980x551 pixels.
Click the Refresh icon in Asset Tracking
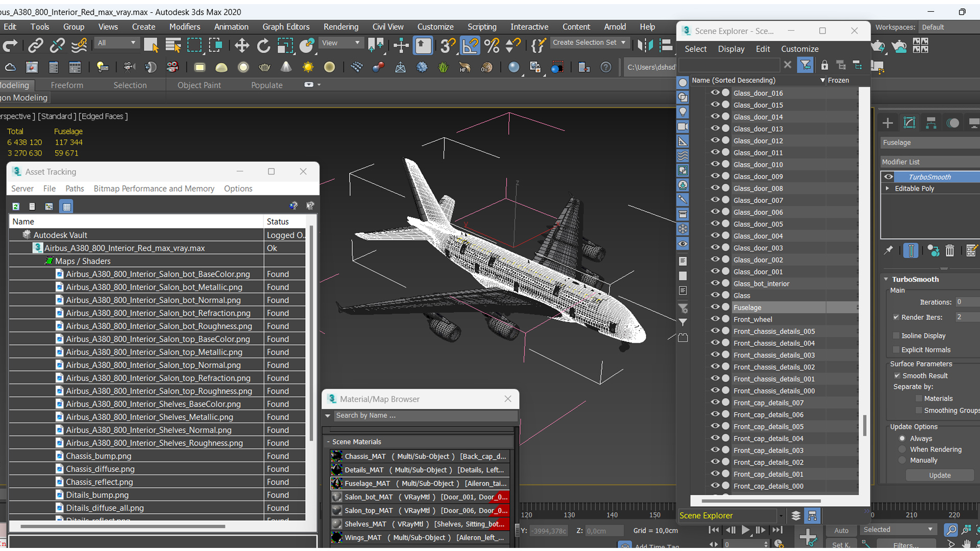pos(16,206)
